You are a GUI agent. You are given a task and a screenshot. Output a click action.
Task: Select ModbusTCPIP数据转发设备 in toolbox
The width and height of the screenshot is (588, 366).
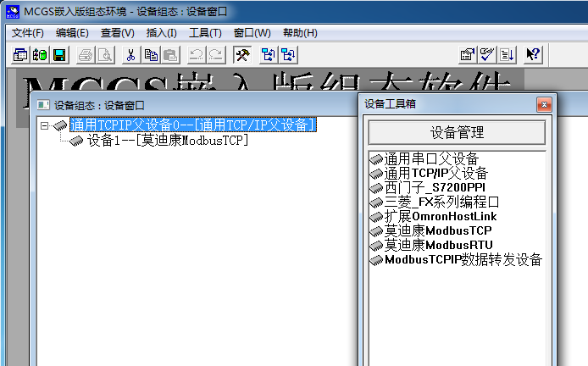tap(463, 259)
